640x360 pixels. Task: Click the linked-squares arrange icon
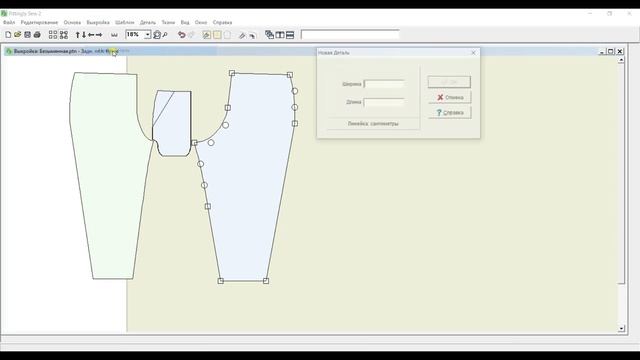coord(64,35)
